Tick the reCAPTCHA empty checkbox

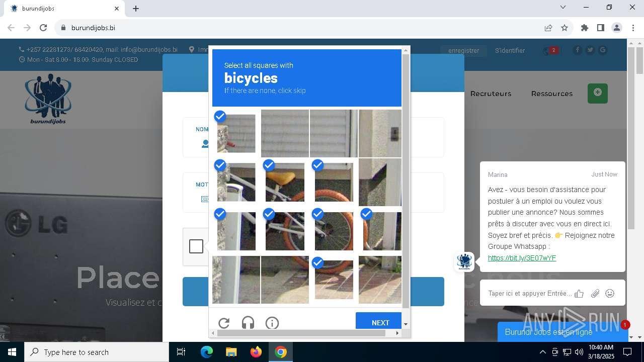point(196,246)
